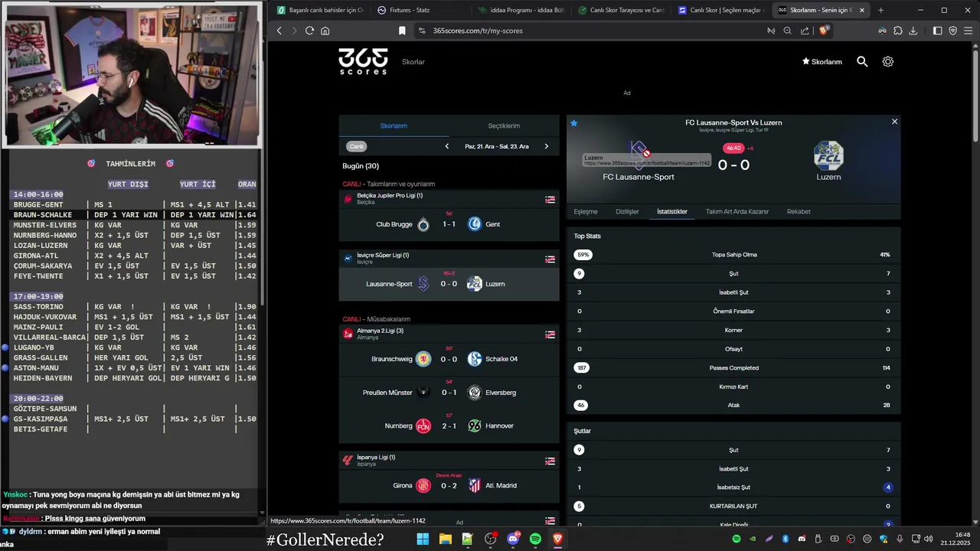Toggle İsviçre Süper Ligi flag icon
This screenshot has width=980, height=551.
pyautogui.click(x=550, y=259)
